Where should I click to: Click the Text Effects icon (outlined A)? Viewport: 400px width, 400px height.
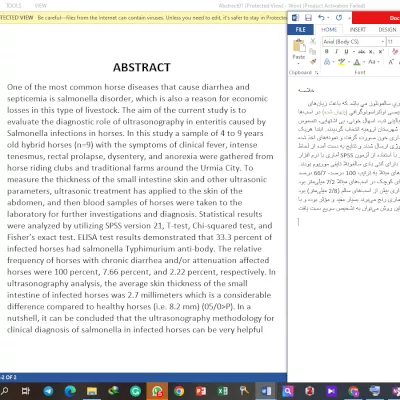point(327,62)
